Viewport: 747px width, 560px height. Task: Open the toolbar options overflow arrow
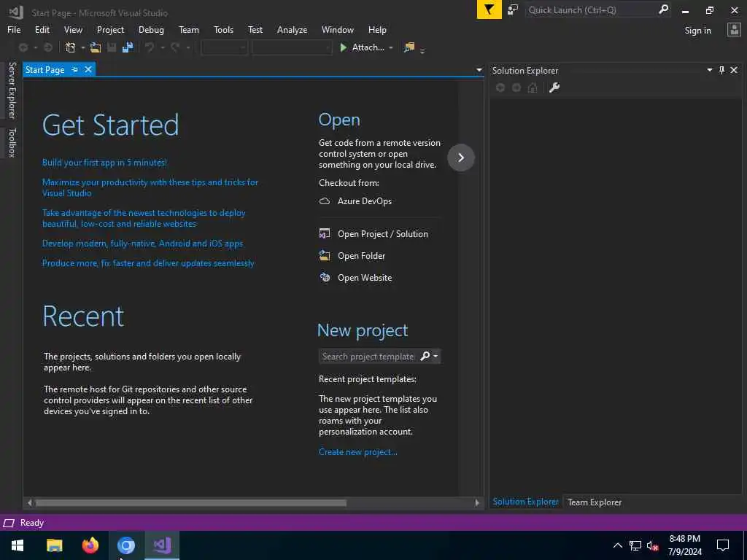(x=422, y=50)
